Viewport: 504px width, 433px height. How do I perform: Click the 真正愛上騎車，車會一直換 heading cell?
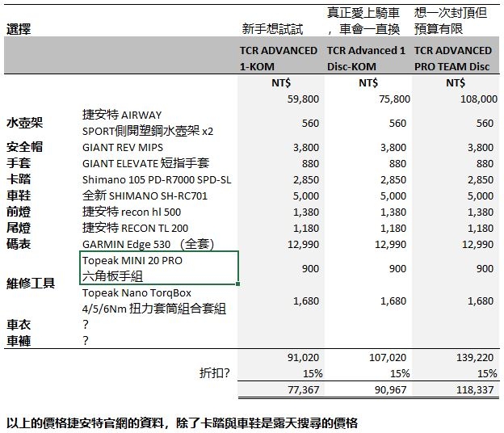[x=363, y=21]
